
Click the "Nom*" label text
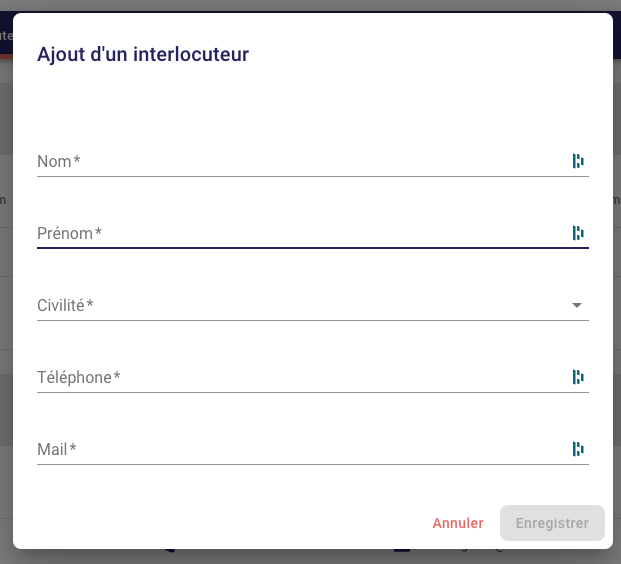(58, 161)
